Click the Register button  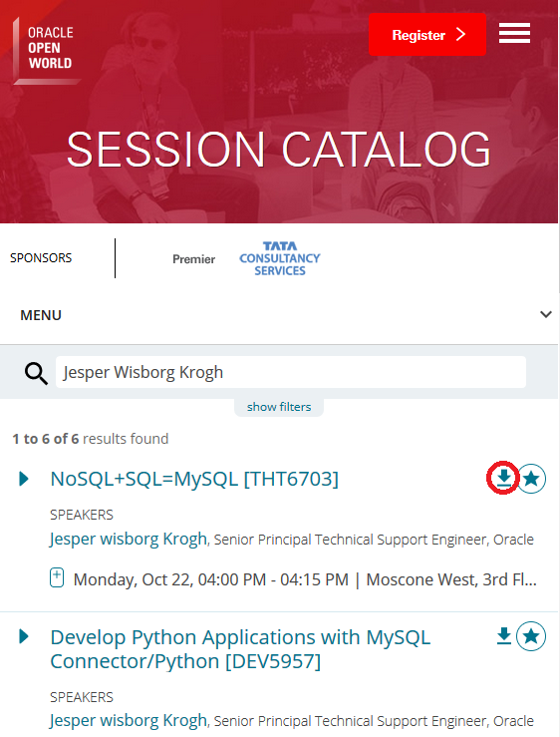click(427, 34)
